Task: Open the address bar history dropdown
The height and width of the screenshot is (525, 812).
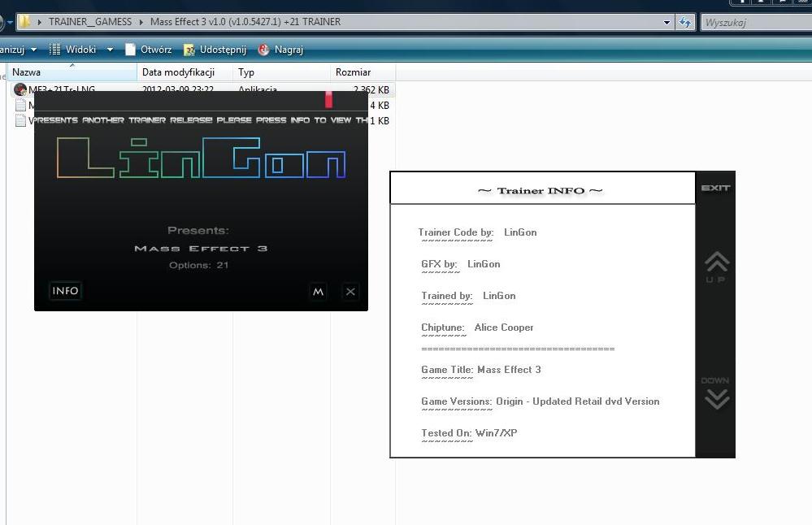Action: 667,22
